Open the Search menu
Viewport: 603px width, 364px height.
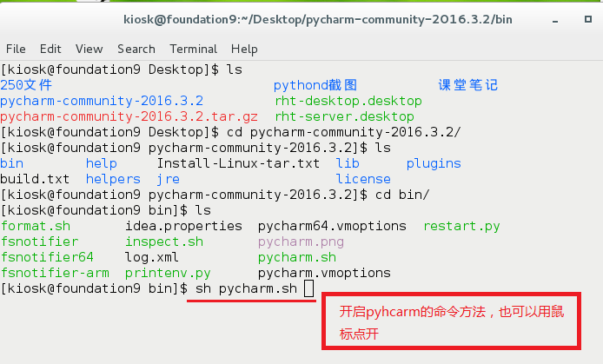(136, 50)
